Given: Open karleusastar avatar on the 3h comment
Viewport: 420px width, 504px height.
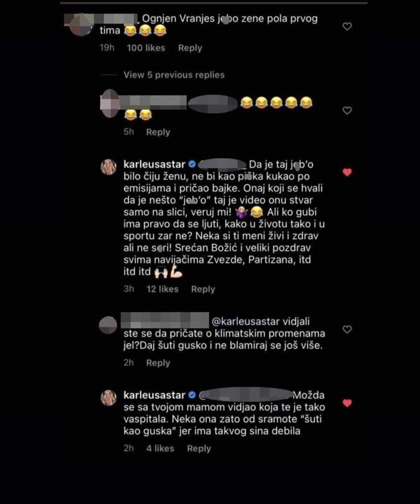Looking at the screenshot, I should click(x=108, y=167).
